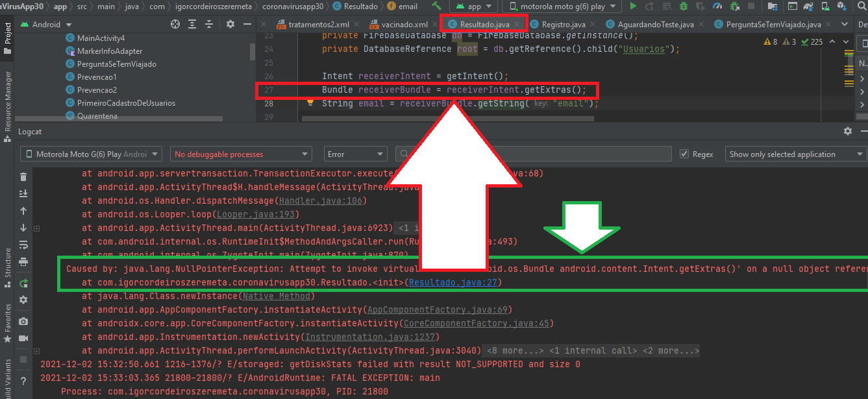868x399 pixels.
Task: Open Instrumentation.java:1237 link
Action: [x=369, y=337]
